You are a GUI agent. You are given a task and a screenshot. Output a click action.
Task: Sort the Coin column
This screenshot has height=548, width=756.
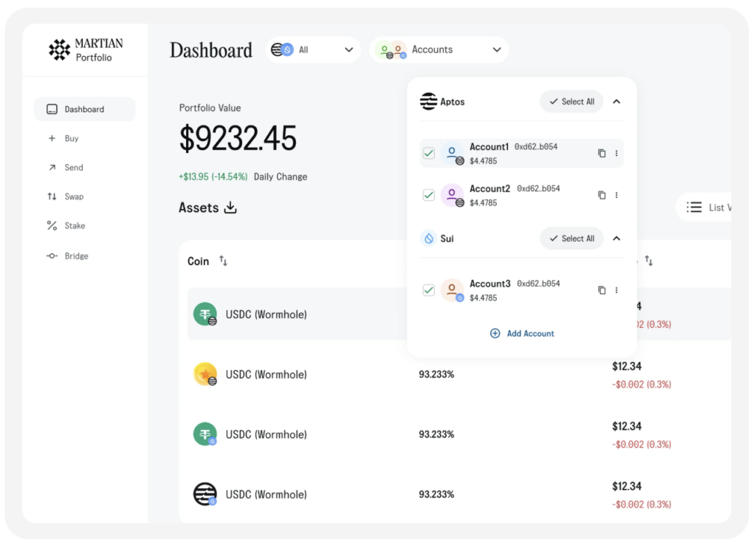tap(223, 261)
